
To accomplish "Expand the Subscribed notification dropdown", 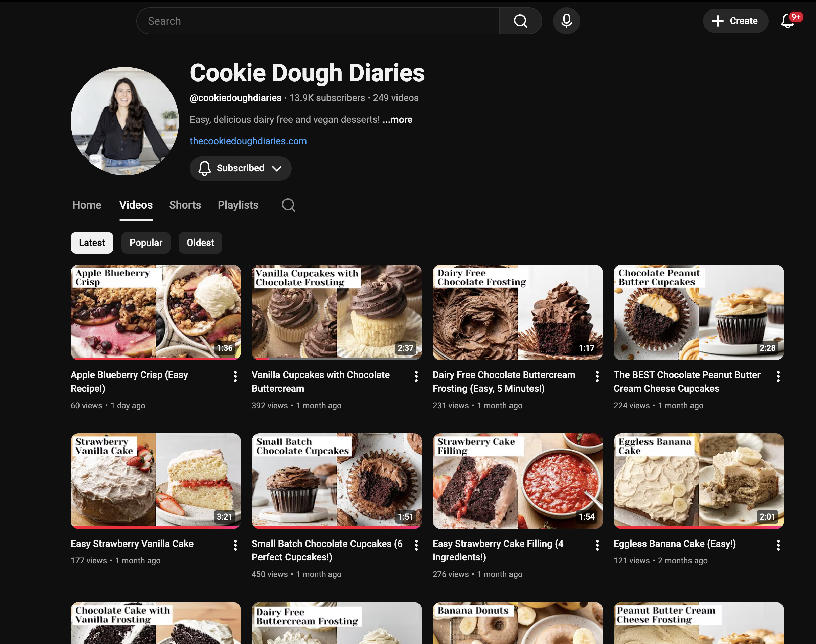I will click(x=241, y=168).
